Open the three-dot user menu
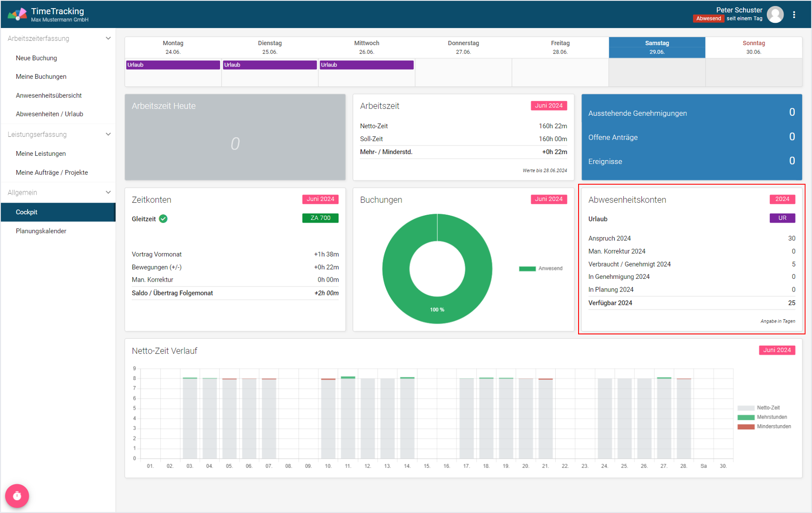812x513 pixels. pos(794,15)
